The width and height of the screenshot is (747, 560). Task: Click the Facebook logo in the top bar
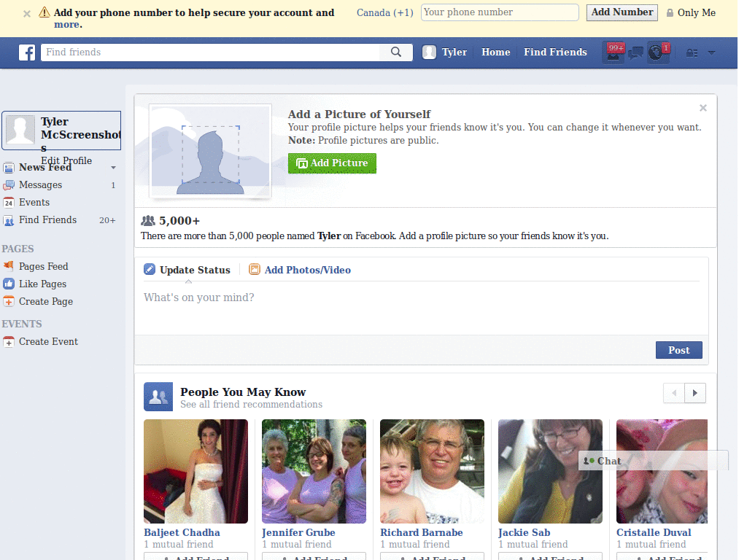[27, 52]
